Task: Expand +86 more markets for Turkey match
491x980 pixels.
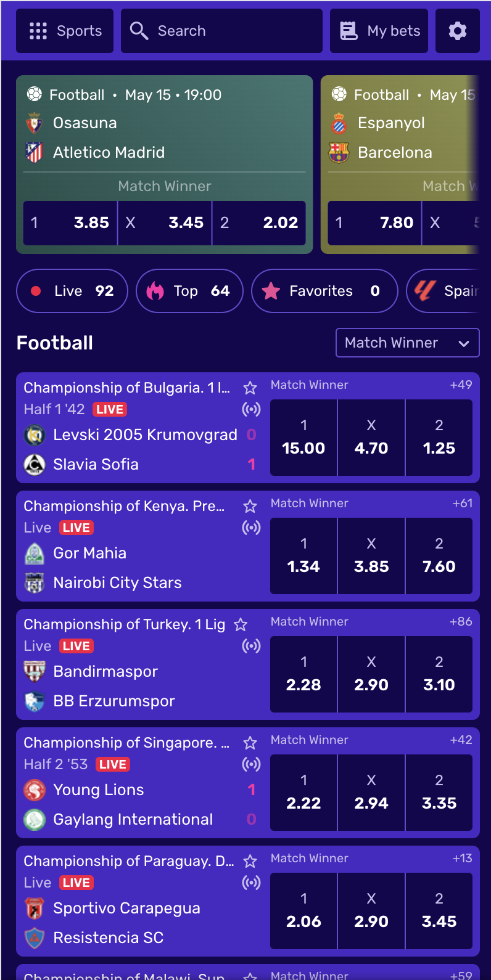Action: tap(461, 621)
